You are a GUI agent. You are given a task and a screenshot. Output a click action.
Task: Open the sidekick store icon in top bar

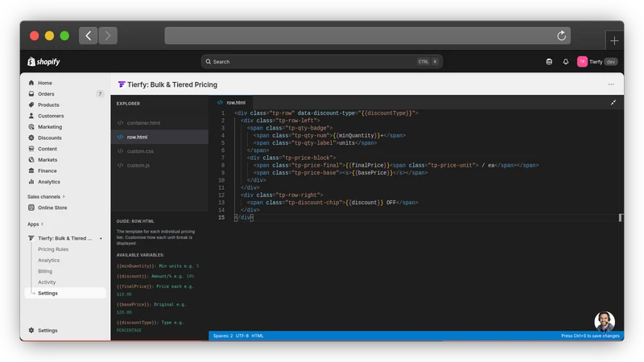coord(549,62)
